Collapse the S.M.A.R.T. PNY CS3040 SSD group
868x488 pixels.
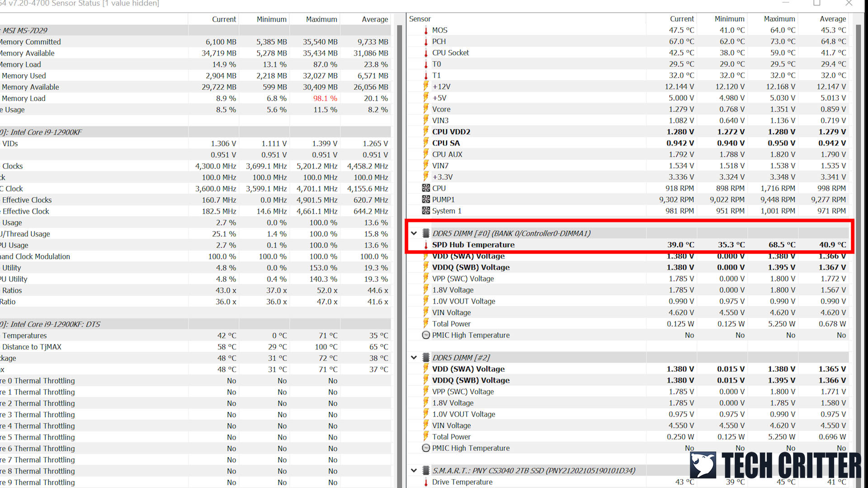pyautogui.click(x=414, y=470)
